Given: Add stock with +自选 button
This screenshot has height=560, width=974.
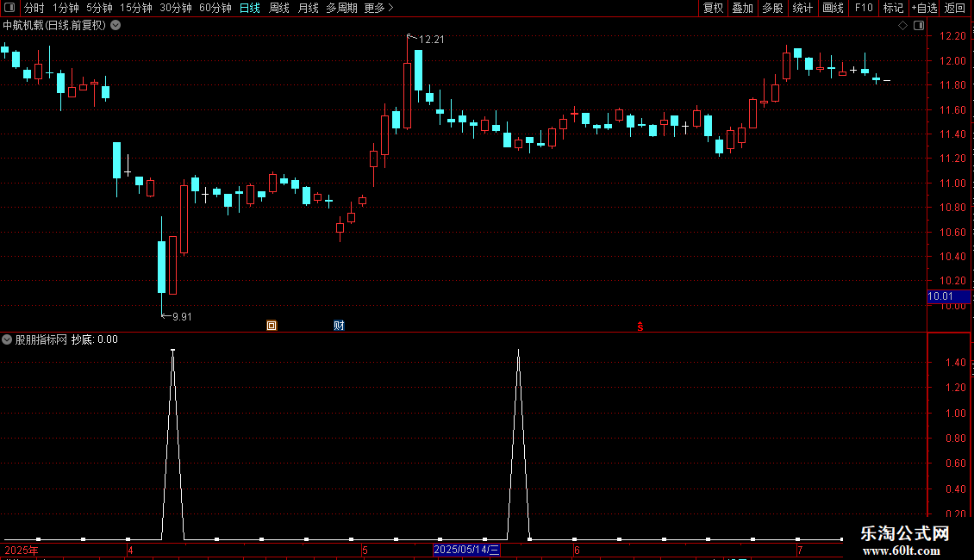Looking at the screenshot, I should (x=924, y=8).
